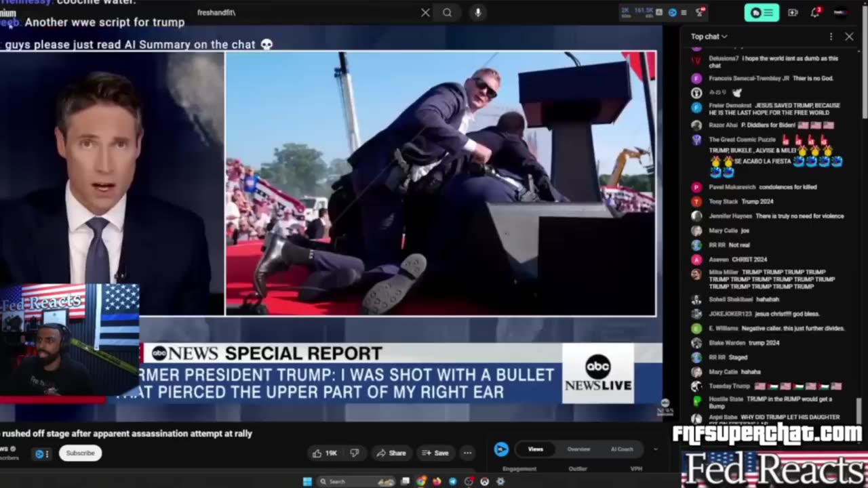868x488 pixels.
Task: Open the hamburger menu in extension bar
Action: click(x=684, y=12)
